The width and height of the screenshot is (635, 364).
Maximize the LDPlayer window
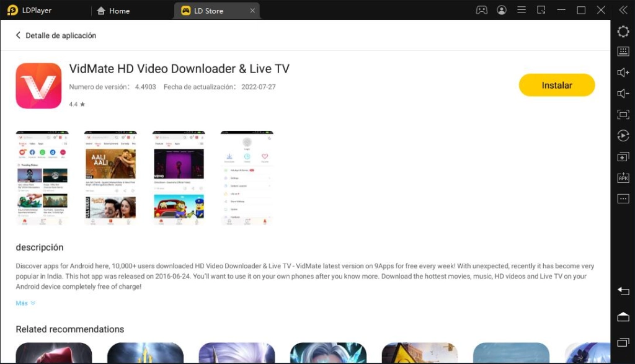point(581,10)
